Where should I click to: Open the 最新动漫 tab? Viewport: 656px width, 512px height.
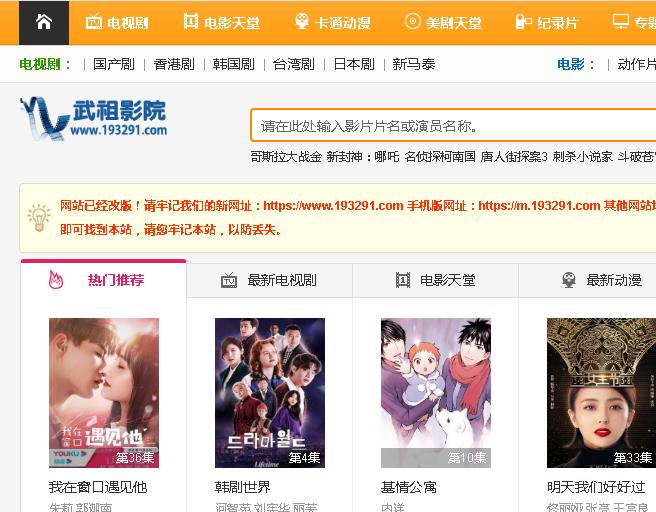coord(587,280)
